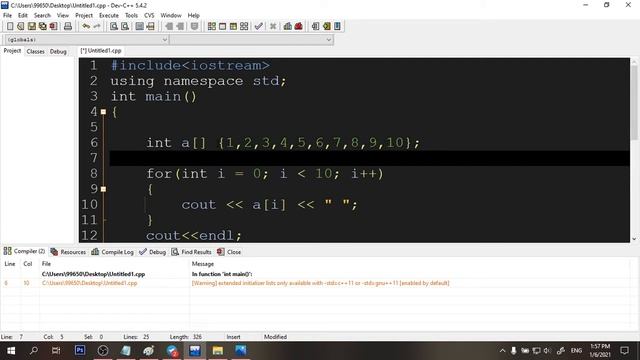Open the Find Results bottom tab
The height and width of the screenshot is (360, 640).
click(191, 252)
